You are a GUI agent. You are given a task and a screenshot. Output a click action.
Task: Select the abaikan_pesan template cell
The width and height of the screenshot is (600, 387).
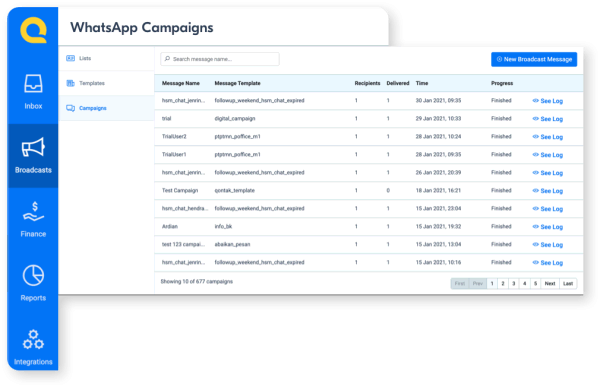[232, 244]
